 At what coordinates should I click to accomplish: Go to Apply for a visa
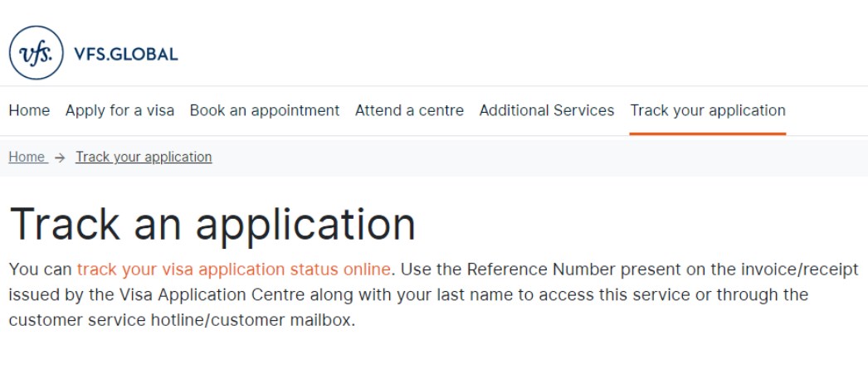tap(119, 110)
